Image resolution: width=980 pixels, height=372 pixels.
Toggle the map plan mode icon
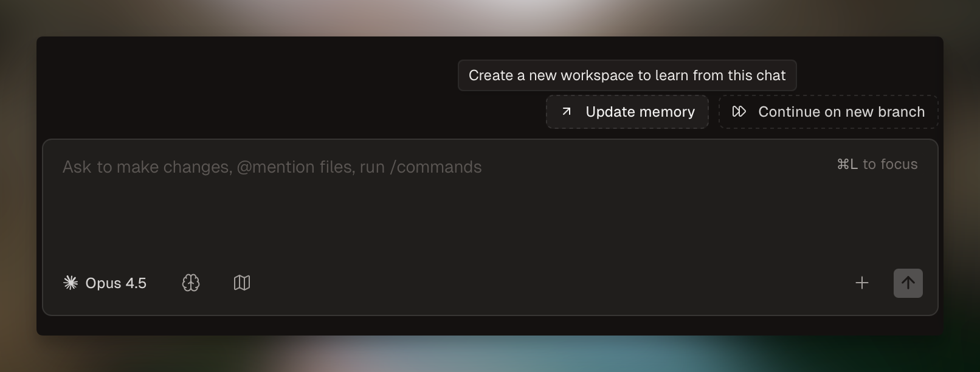coord(242,283)
